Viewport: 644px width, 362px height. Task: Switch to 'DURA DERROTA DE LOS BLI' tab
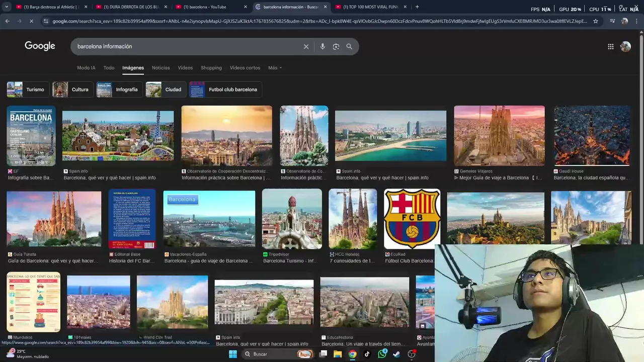tap(131, 7)
